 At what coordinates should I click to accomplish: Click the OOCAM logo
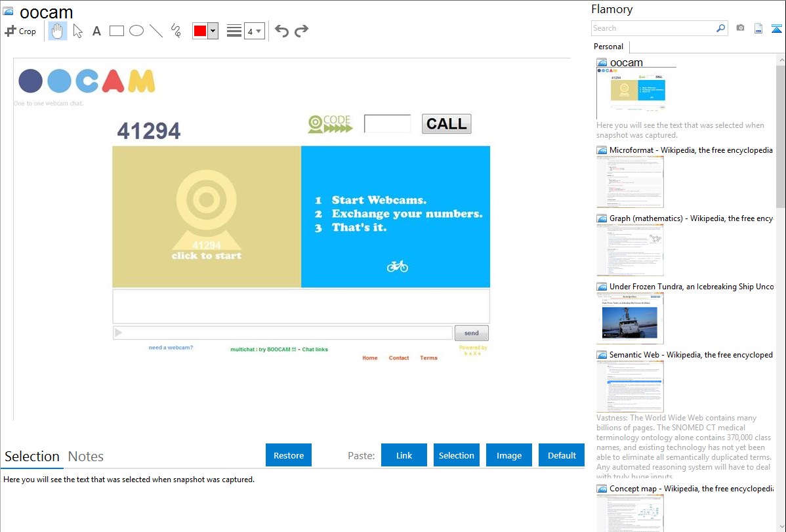click(87, 81)
